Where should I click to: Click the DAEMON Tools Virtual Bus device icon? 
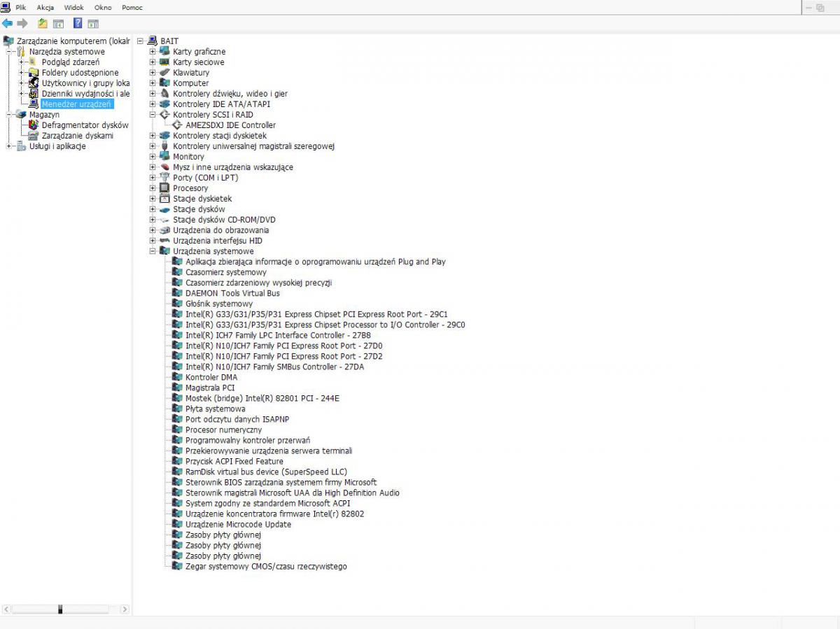[177, 292]
